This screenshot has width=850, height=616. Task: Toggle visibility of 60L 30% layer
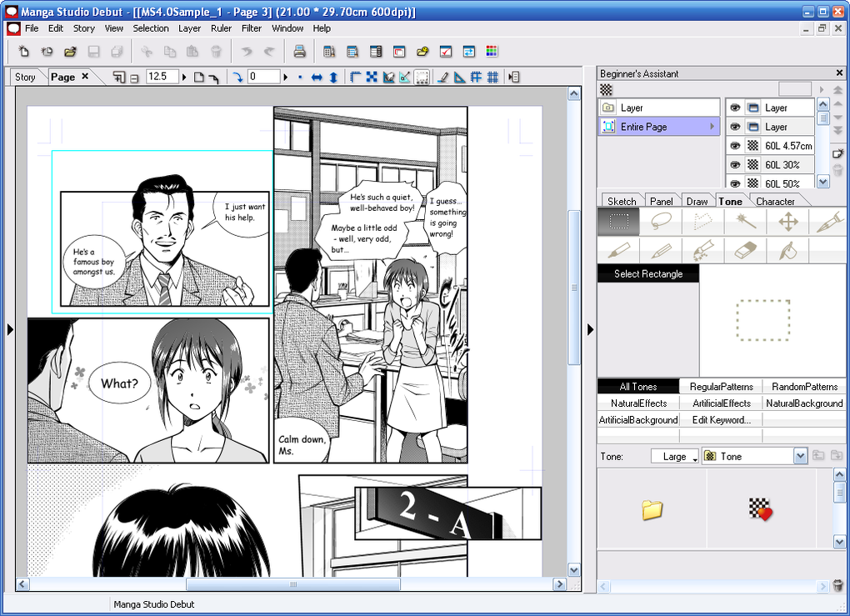coord(735,165)
